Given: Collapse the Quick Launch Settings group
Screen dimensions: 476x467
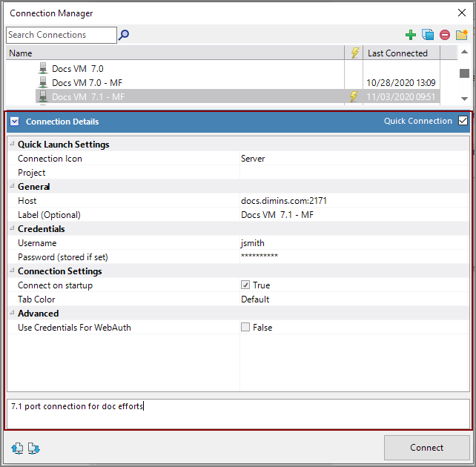Looking at the screenshot, I should [12, 144].
